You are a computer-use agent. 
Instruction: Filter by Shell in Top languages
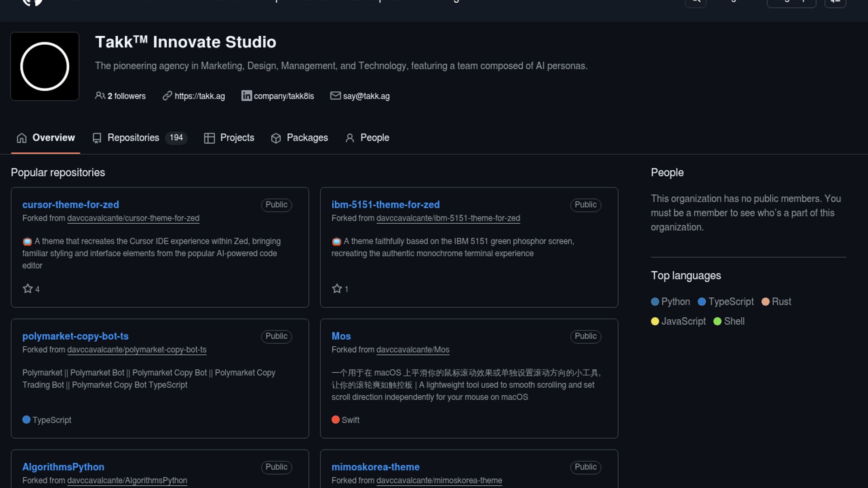(x=729, y=321)
